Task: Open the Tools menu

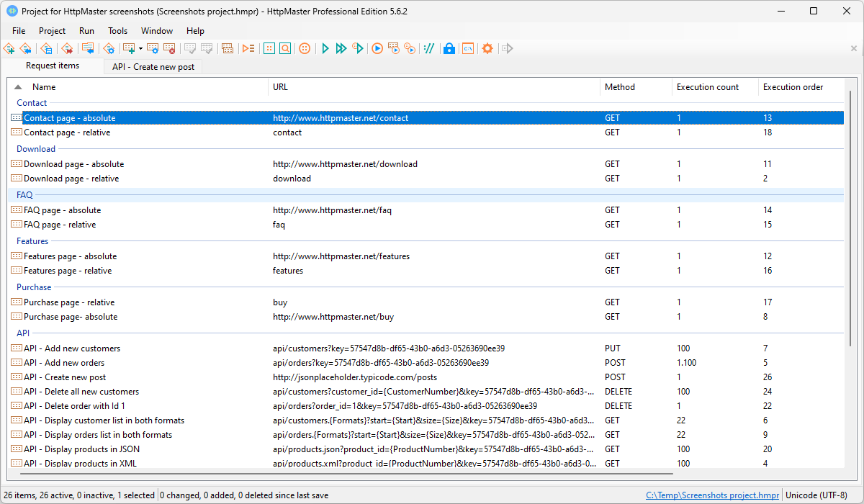Action: [x=117, y=31]
